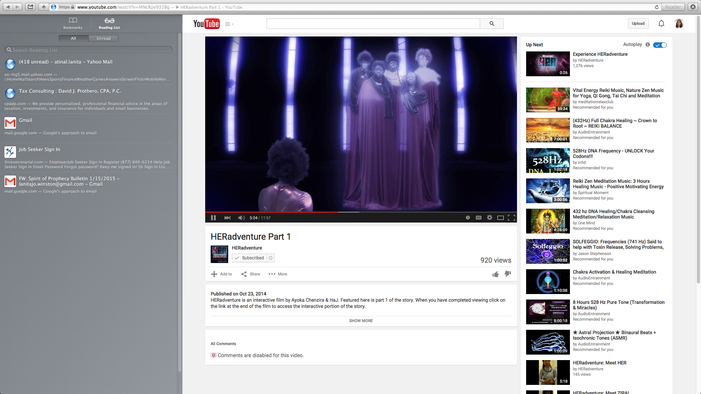The height and width of the screenshot is (394, 701).
Task: Open the HERadventure channel avatar
Action: pos(219,254)
